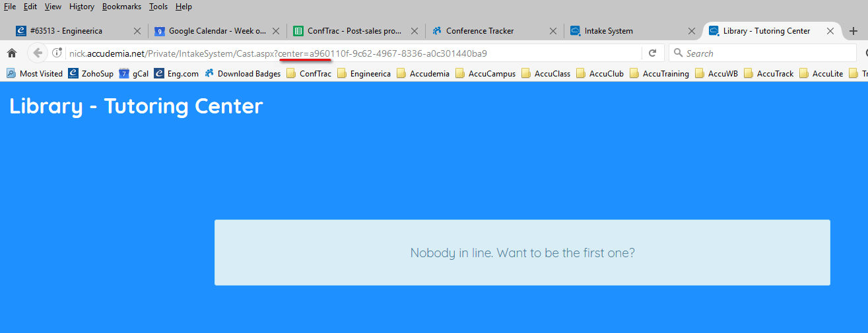Click the Reload page icon
868x333 pixels.
pyautogui.click(x=652, y=53)
